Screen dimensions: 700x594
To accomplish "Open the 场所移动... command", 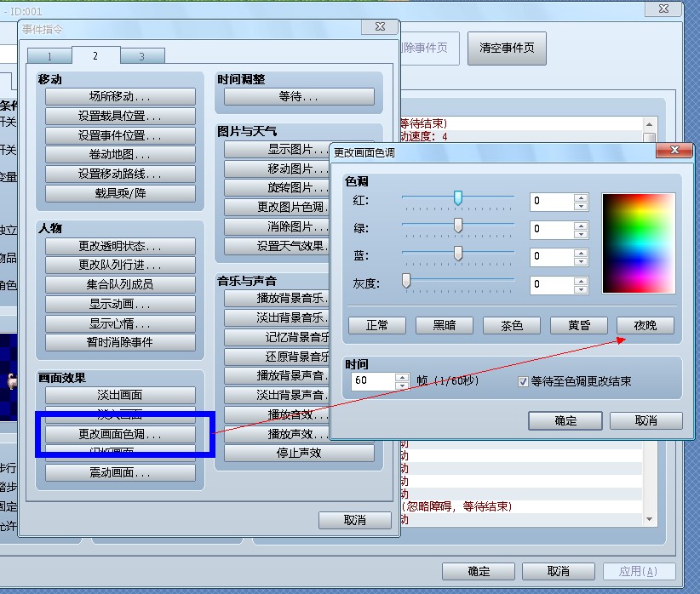I will click(x=120, y=96).
